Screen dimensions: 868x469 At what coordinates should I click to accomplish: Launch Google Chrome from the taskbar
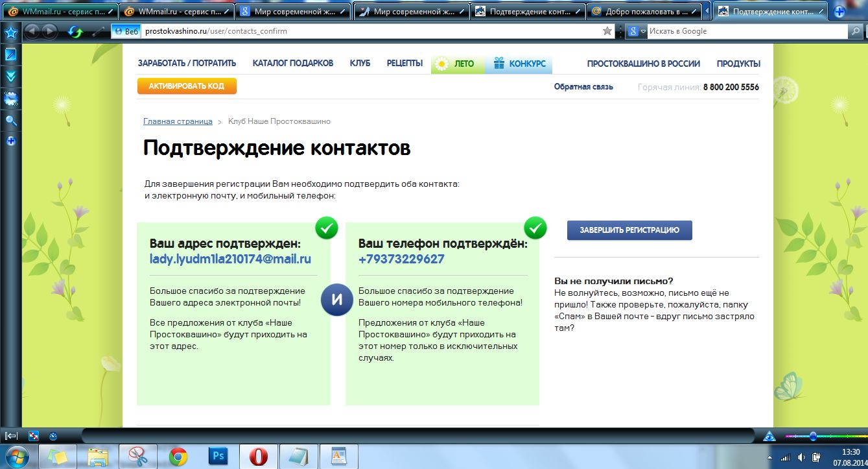pos(178,457)
